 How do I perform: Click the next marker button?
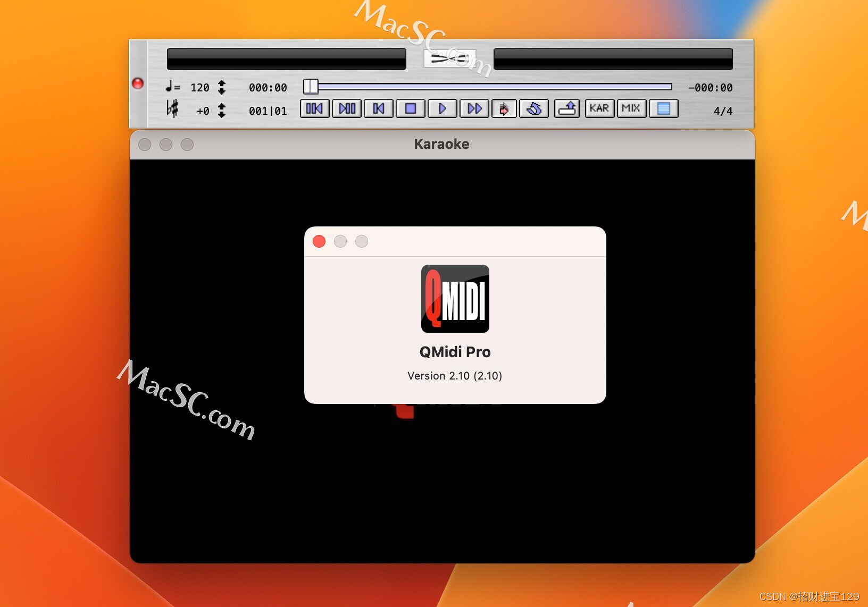(347, 108)
